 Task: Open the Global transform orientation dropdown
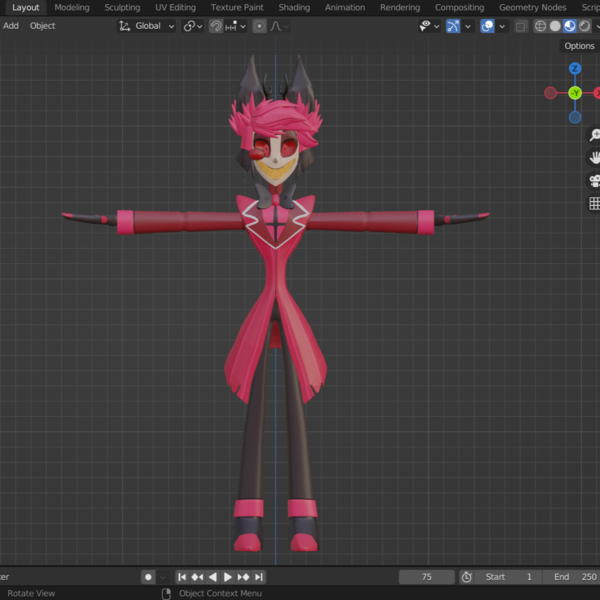(x=146, y=26)
